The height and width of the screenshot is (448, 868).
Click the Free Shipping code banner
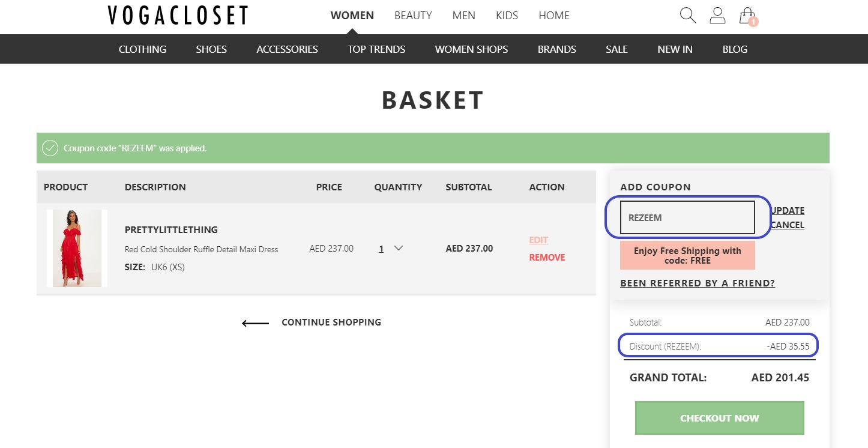[x=687, y=255]
